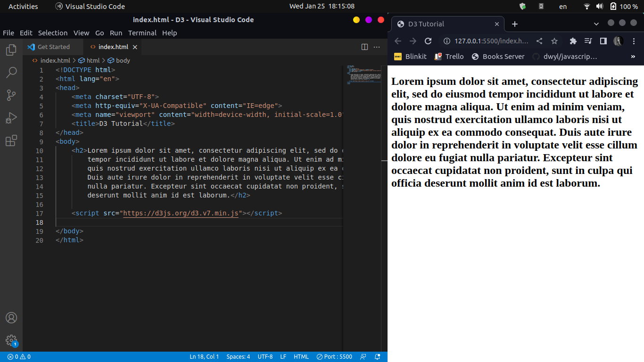Open the editor more actions menu
Screen dimensions: 644x362
[377, 47]
